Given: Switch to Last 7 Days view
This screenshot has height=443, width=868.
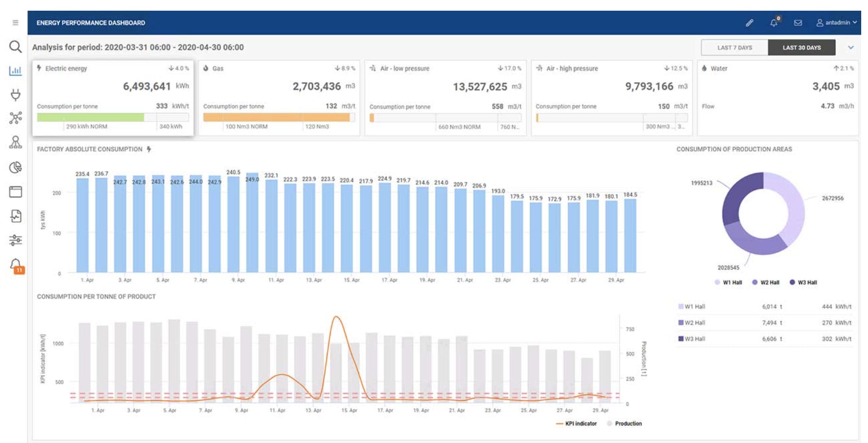Looking at the screenshot, I should 734,48.
